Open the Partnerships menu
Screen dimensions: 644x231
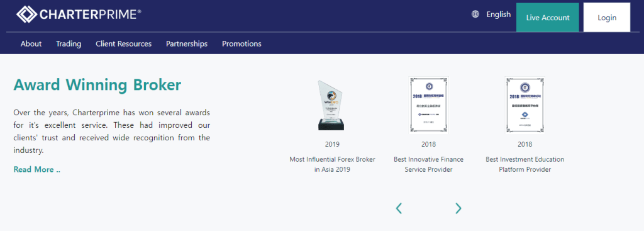[187, 43]
